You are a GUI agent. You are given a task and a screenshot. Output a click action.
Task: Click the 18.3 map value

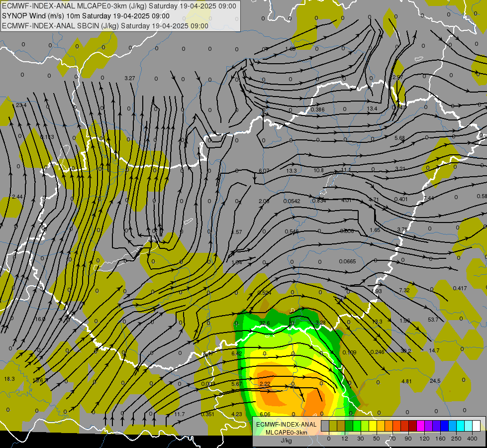(x=9, y=379)
